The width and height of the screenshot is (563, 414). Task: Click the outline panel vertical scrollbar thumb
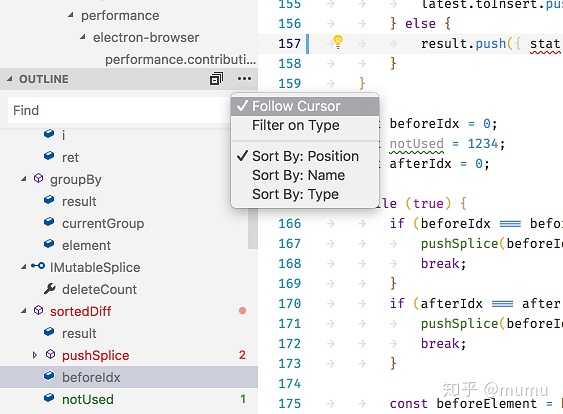tap(253, 228)
